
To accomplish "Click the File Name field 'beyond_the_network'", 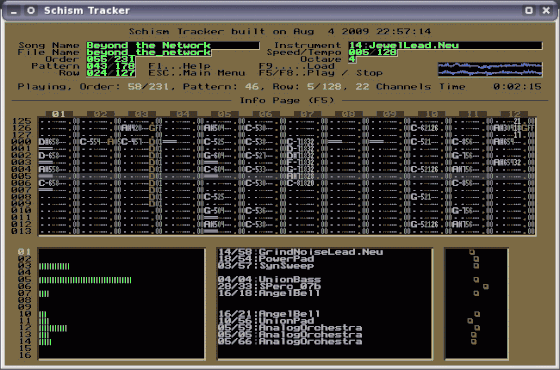I will click(x=149, y=52).
